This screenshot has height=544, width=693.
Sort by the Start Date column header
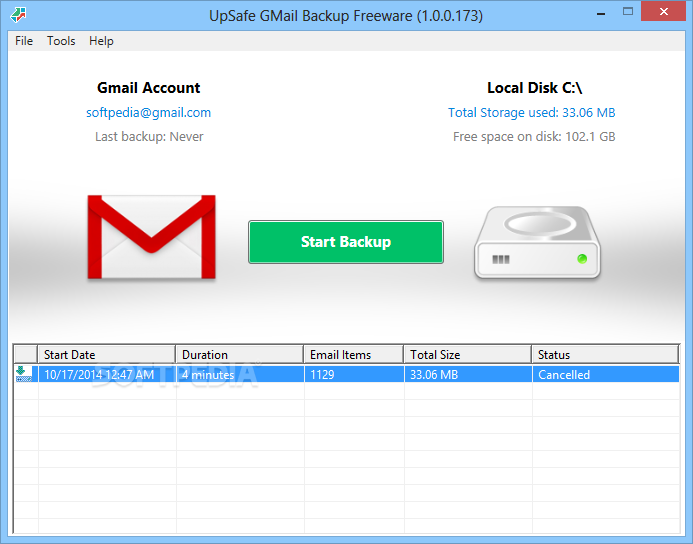pyautogui.click(x=107, y=355)
